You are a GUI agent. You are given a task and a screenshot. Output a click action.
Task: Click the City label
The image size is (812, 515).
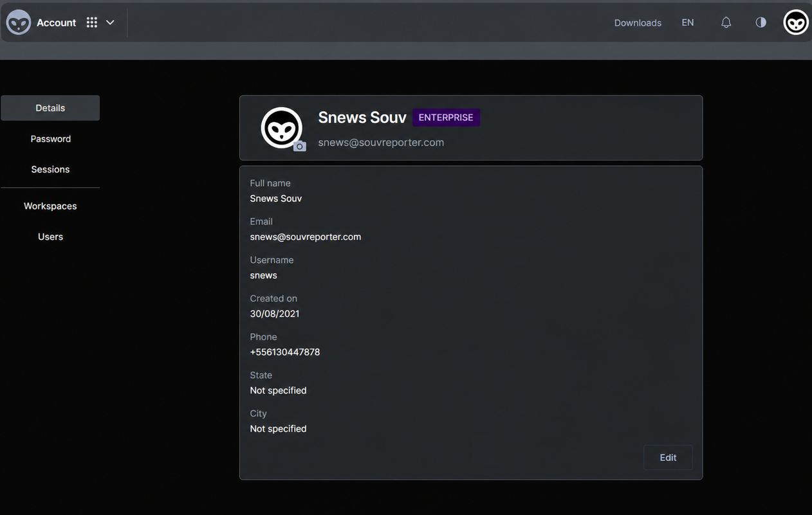(258, 413)
